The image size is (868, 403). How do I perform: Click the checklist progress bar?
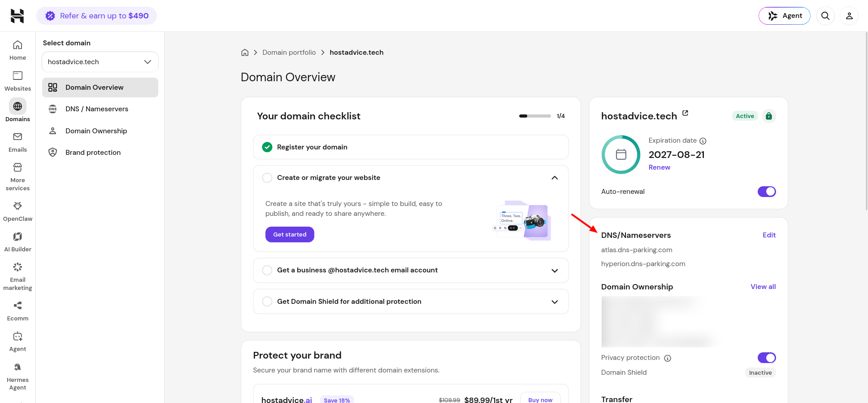[x=535, y=116]
